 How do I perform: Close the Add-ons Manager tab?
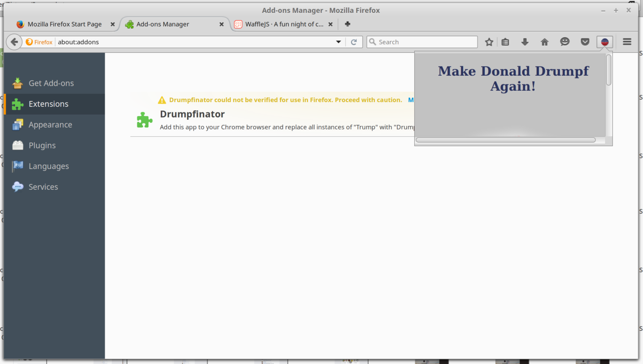click(221, 24)
